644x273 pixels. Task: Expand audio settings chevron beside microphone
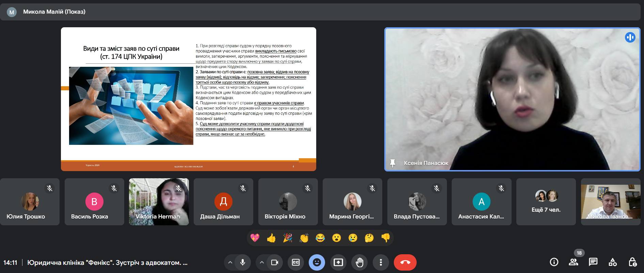coord(230,262)
